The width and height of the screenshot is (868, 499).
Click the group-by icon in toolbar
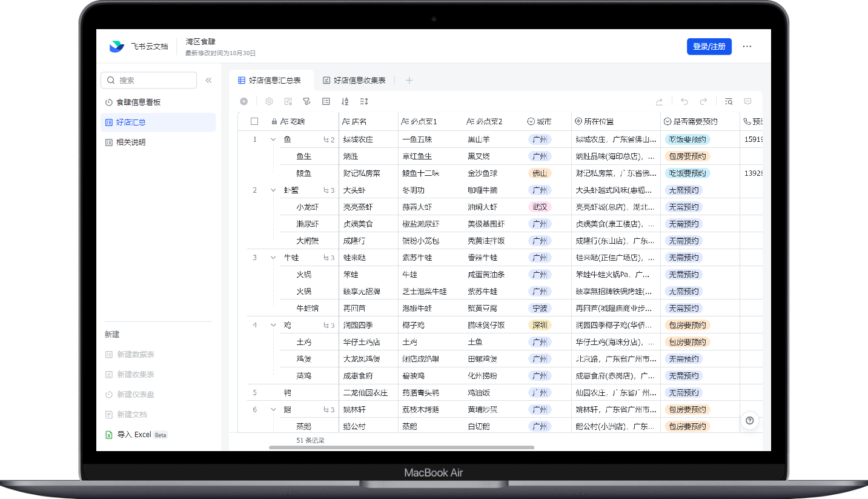pos(326,102)
